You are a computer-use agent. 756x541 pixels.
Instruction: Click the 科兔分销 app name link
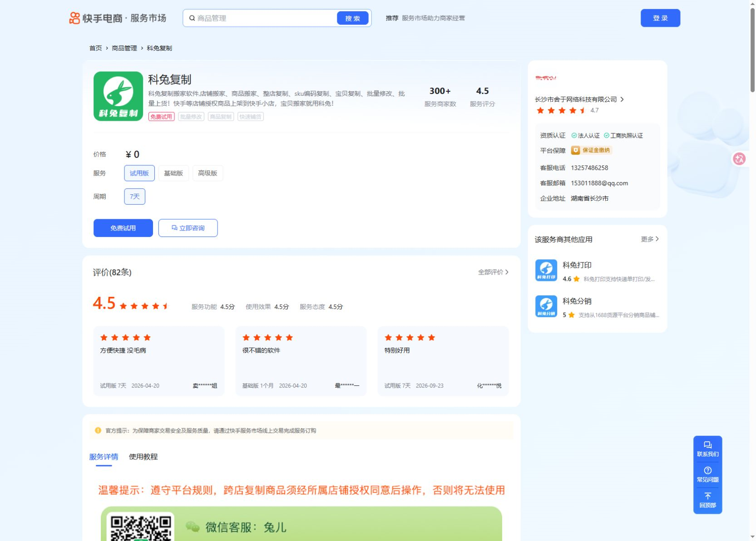pos(577,301)
